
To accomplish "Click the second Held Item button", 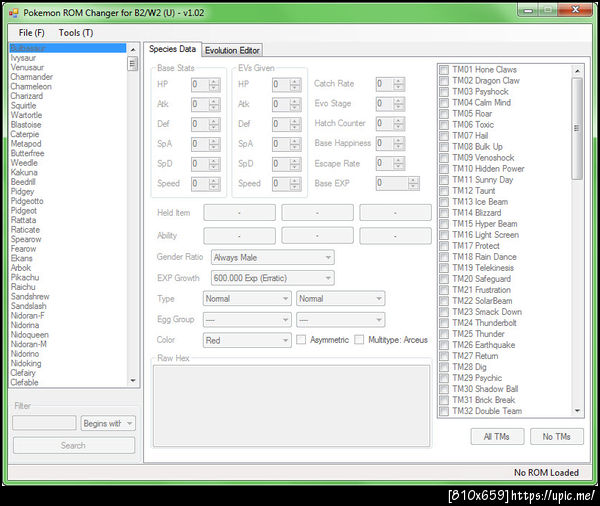I will 318,212.
